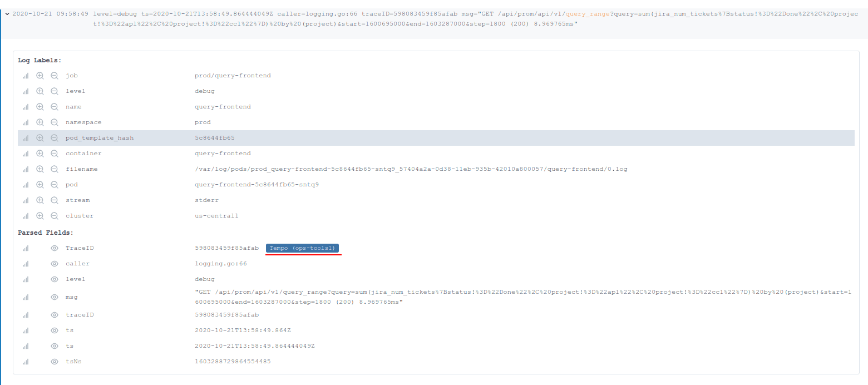The width and height of the screenshot is (868, 385).
Task: Show stats for name label
Action: click(x=26, y=107)
